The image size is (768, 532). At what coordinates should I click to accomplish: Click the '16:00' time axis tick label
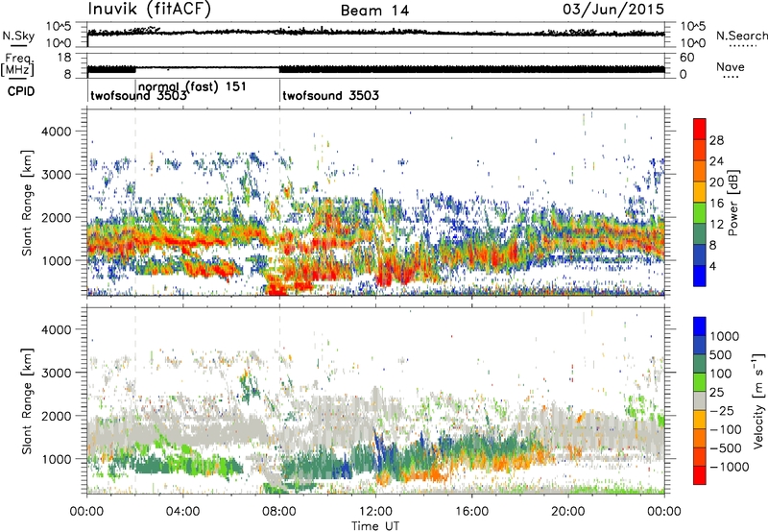(472, 512)
